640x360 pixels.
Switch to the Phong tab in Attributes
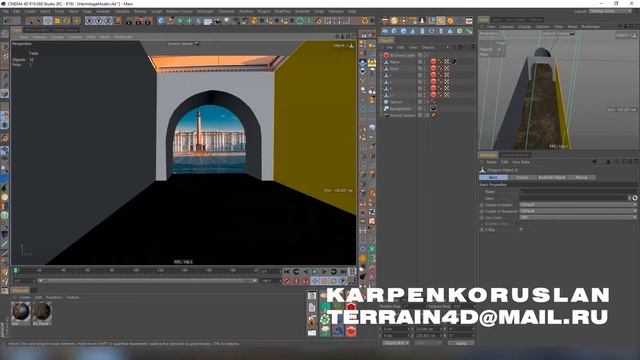581,178
